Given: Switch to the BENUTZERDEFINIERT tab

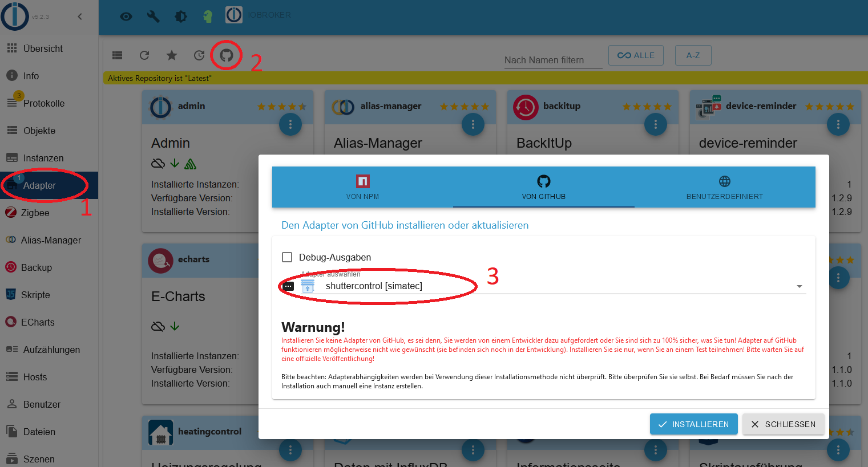Looking at the screenshot, I should coord(725,187).
